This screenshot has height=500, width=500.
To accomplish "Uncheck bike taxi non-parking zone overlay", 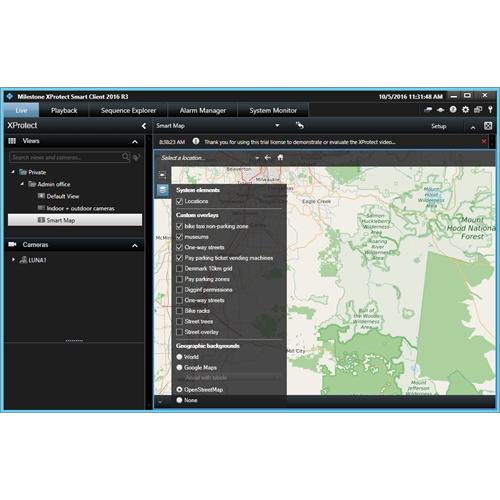I will 179,226.
